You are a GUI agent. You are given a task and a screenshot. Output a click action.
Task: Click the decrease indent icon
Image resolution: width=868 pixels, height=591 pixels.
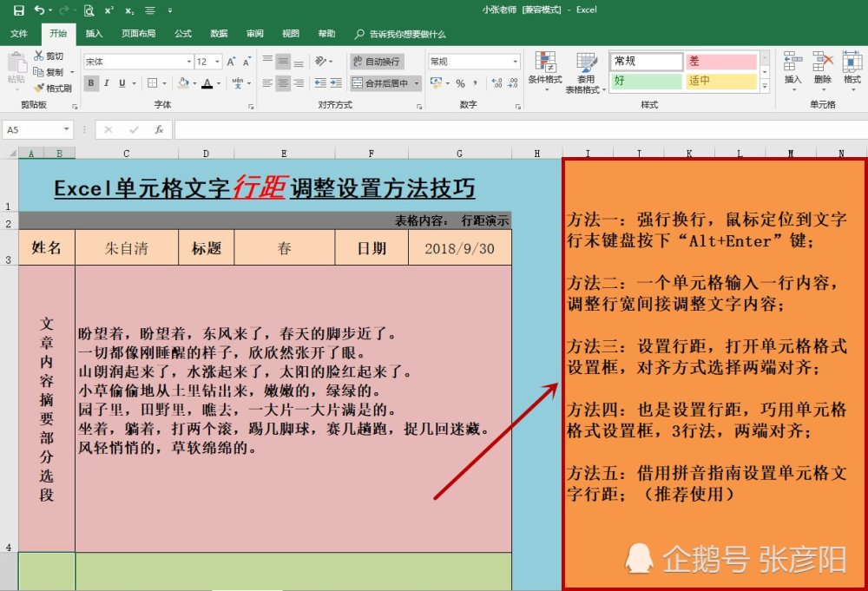click(x=320, y=83)
